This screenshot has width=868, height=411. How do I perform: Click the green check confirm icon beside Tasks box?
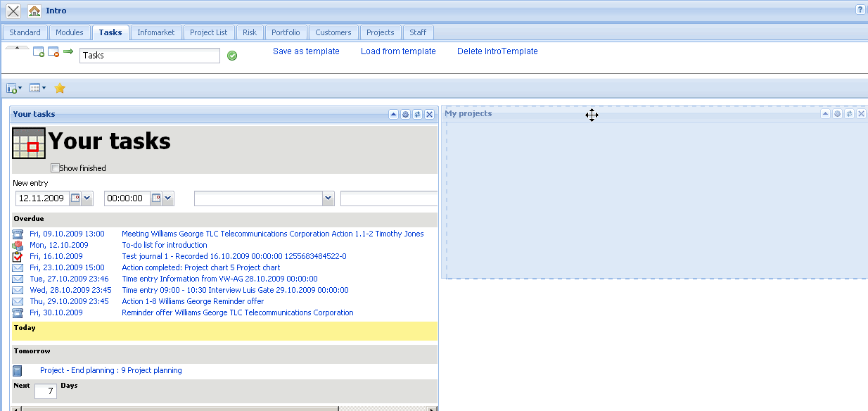point(232,55)
